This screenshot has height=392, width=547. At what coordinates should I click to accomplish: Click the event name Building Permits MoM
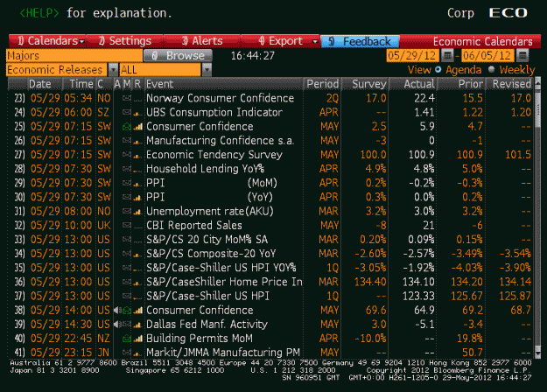[200, 339]
